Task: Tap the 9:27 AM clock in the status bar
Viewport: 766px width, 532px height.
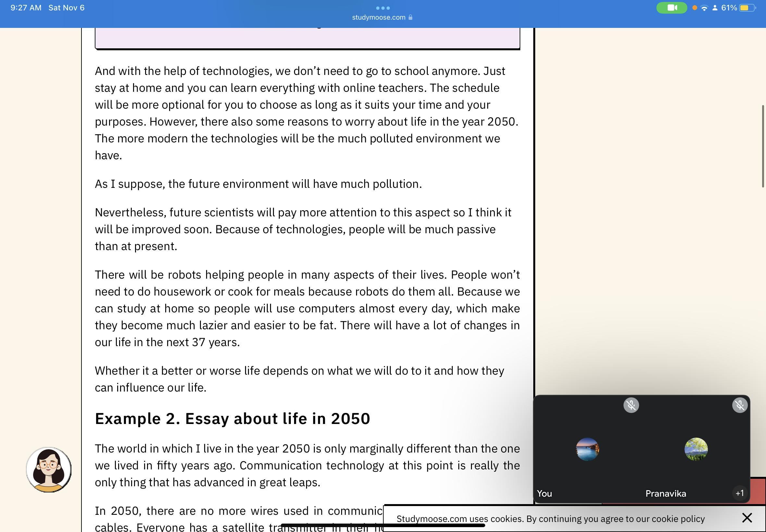Action: coord(26,8)
